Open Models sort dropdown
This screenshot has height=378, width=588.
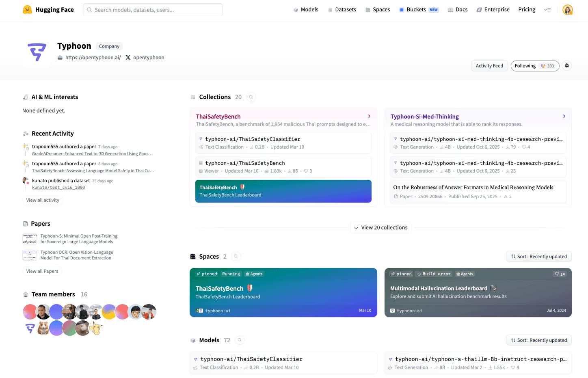tap(539, 340)
